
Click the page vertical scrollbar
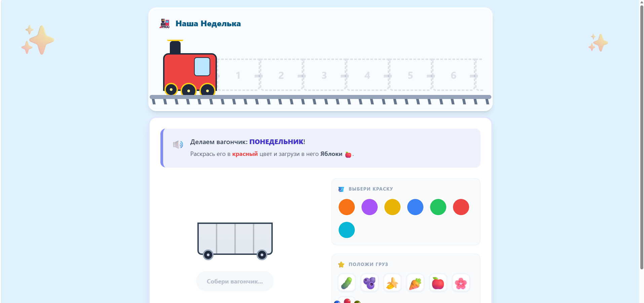point(641,135)
